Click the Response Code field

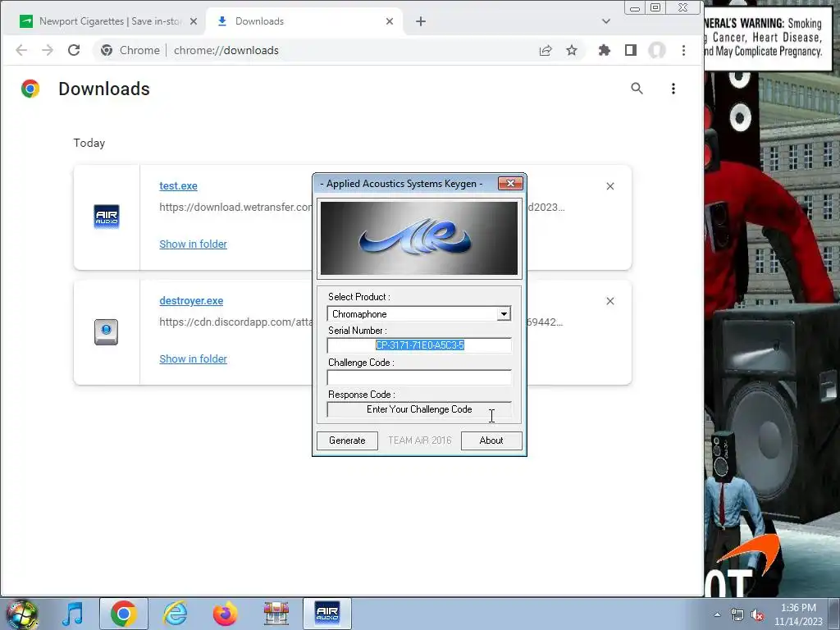419,409
